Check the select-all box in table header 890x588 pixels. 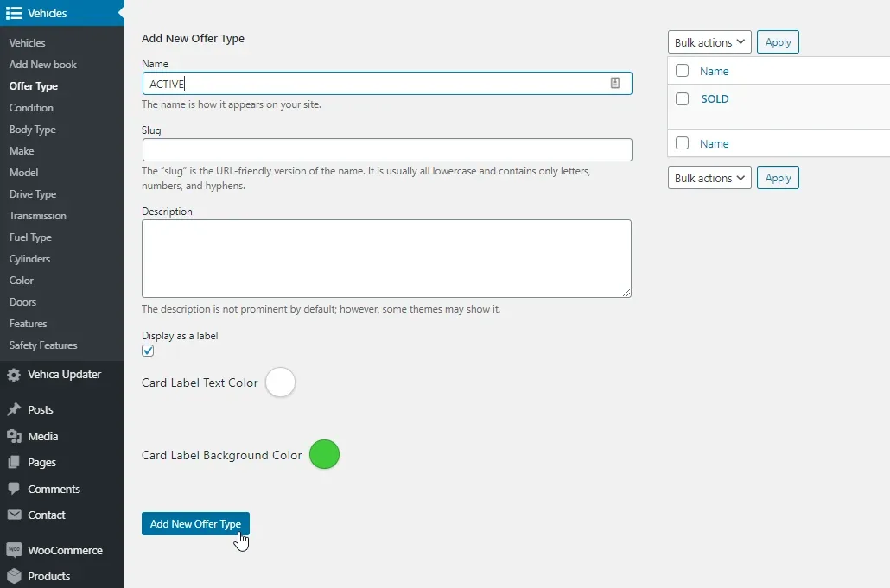click(683, 70)
